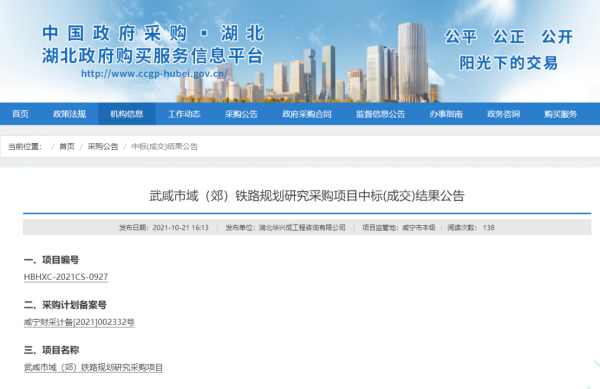This screenshot has height=389, width=600.
Task: Click the 咸宁财采计备[2021]002332号 record number
Action: [x=79, y=322]
